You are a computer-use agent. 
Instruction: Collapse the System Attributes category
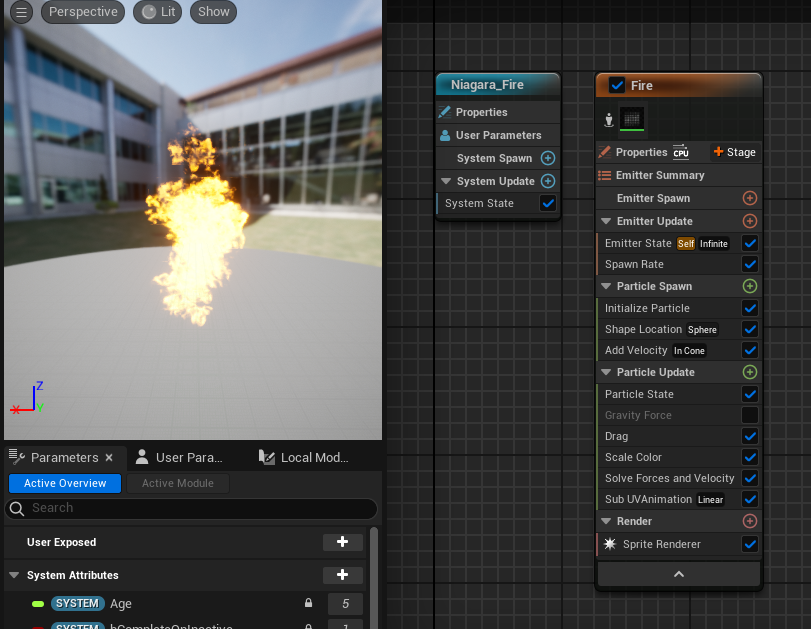[x=15, y=575]
